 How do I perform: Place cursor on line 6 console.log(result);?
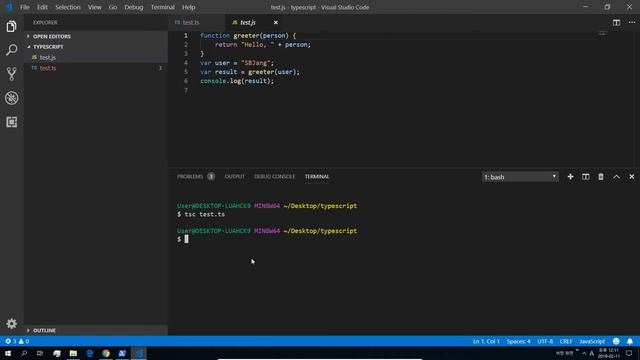pyautogui.click(x=237, y=81)
